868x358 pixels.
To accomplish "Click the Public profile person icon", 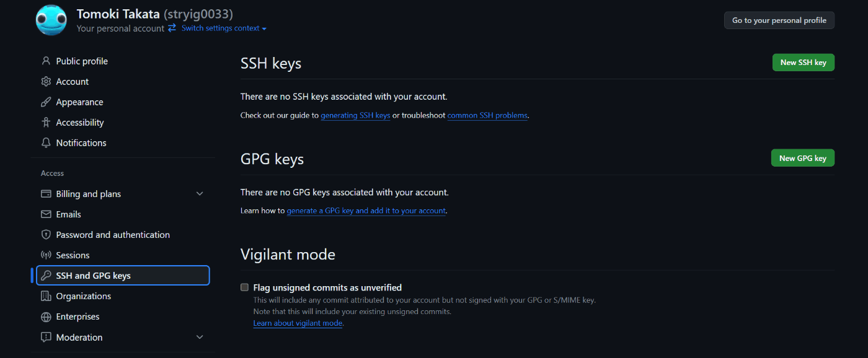I will pos(46,61).
